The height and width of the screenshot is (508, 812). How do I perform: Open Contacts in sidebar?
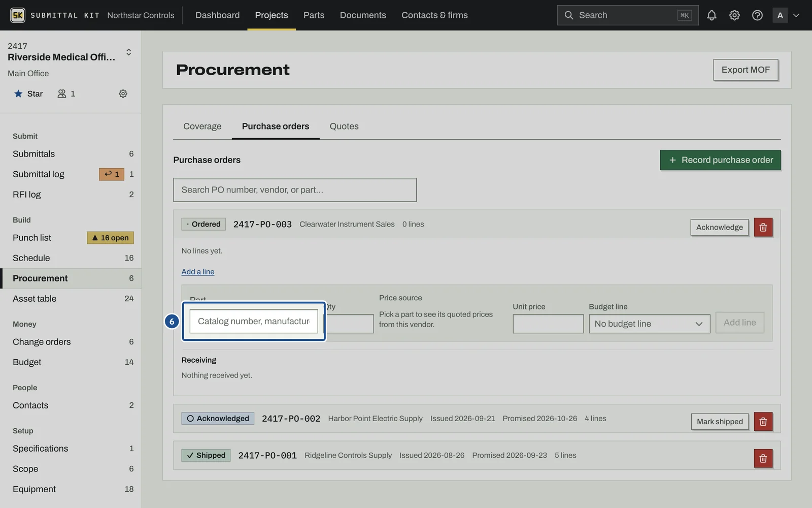[71, 405]
